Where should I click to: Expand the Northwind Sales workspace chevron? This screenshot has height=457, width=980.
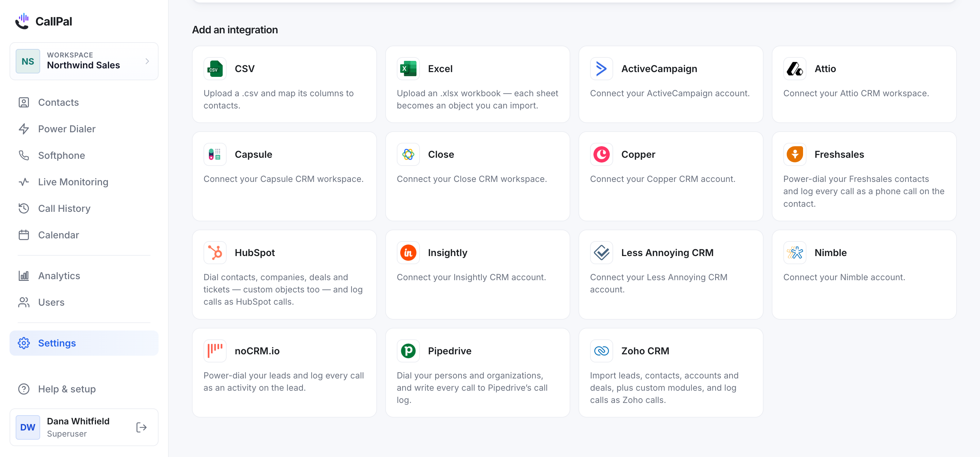click(147, 61)
